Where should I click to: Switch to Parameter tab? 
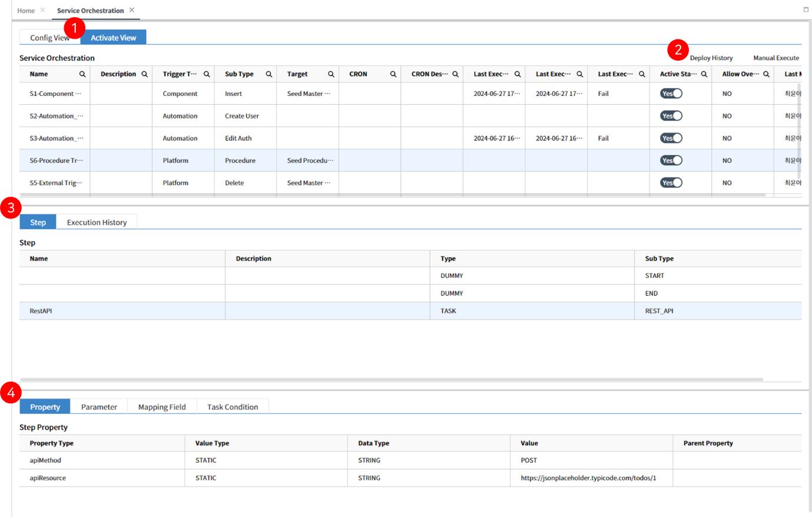point(99,407)
